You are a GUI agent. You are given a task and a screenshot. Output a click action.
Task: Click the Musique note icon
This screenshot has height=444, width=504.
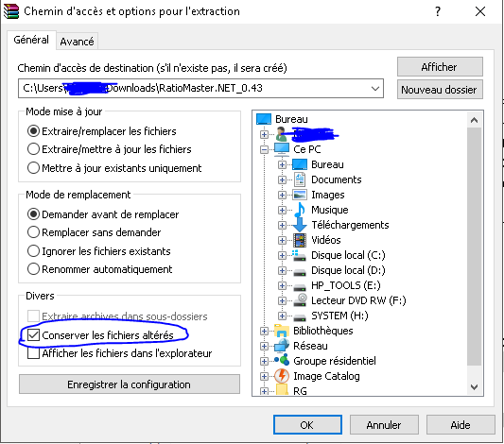300,210
